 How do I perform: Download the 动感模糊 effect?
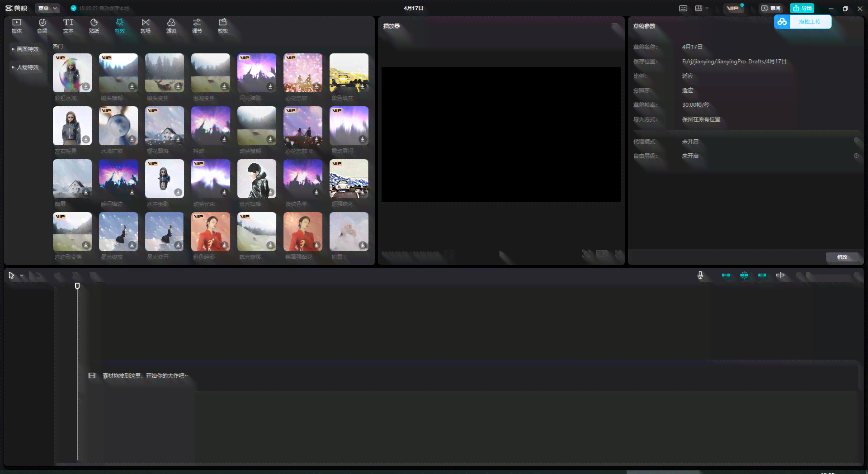pyautogui.click(x=270, y=139)
